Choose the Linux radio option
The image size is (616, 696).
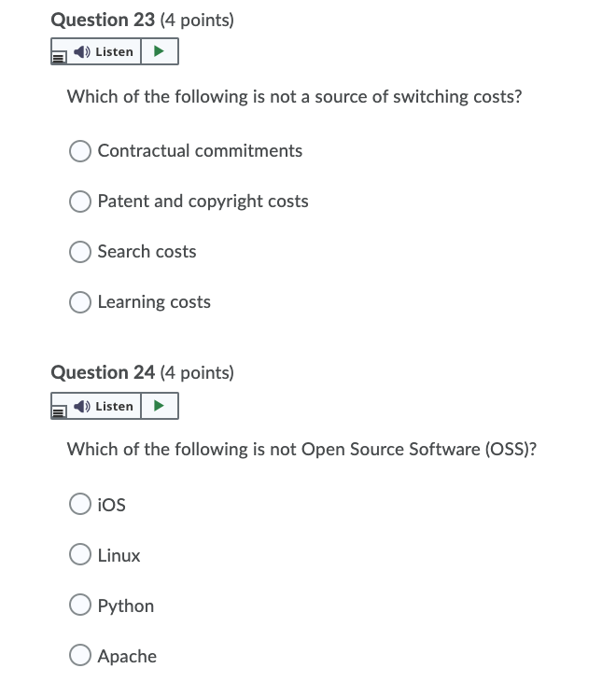tap(80, 555)
